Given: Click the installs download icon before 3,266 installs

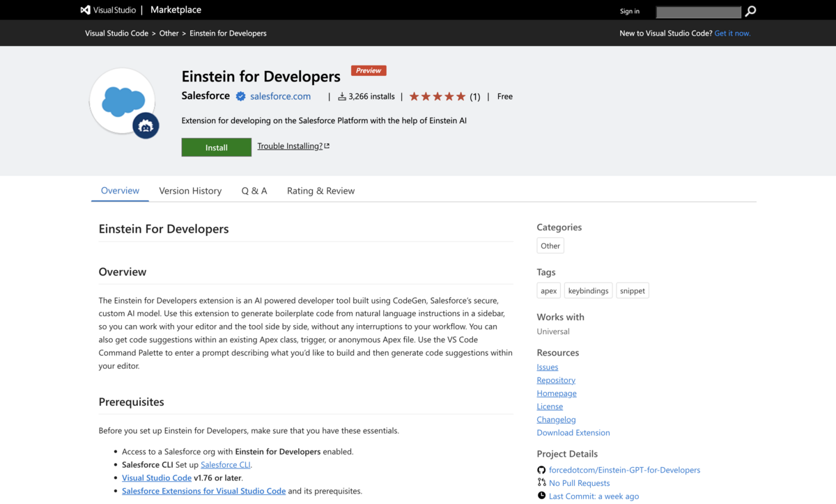Looking at the screenshot, I should click(x=341, y=96).
